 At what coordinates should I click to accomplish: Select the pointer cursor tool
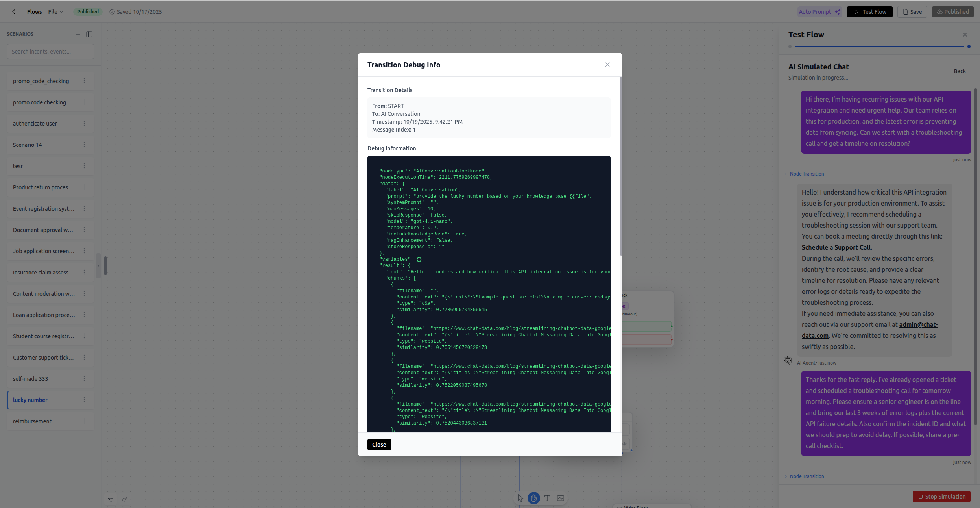pos(520,498)
